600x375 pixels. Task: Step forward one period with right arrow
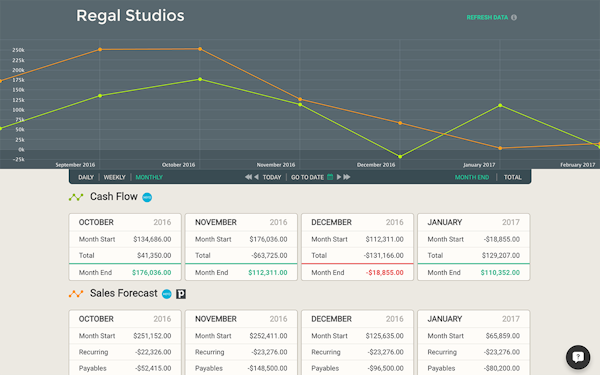[339, 177]
